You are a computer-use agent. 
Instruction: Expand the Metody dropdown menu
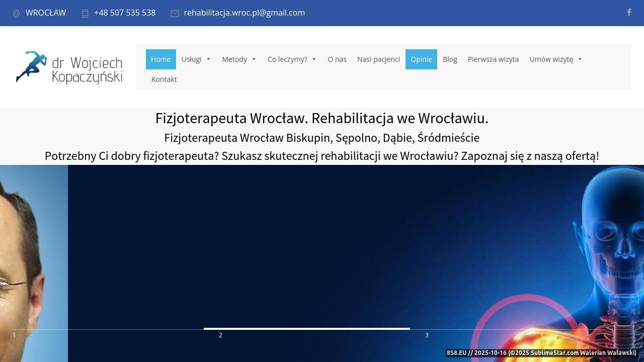pyautogui.click(x=239, y=59)
